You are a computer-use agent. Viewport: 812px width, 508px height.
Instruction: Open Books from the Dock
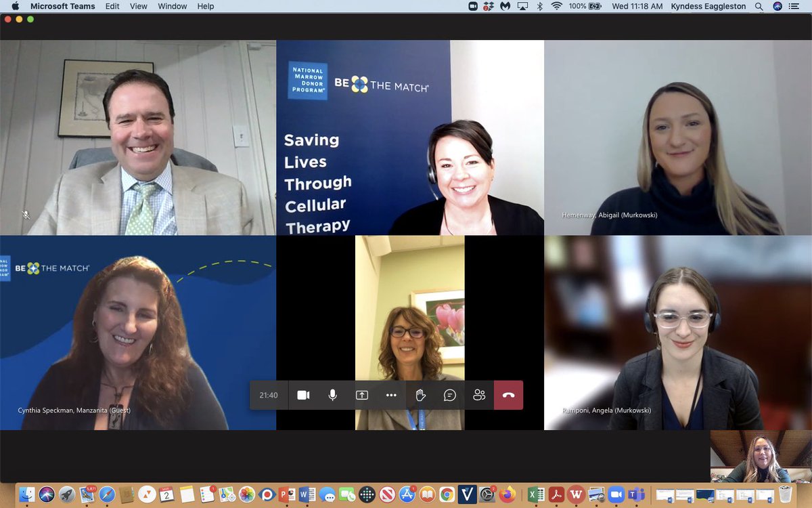[427, 494]
